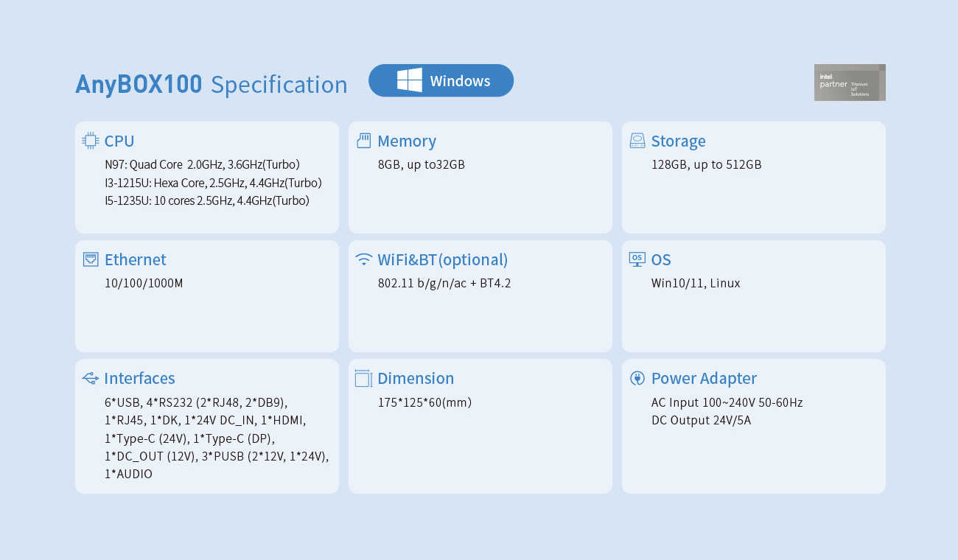Image resolution: width=958 pixels, height=560 pixels.
Task: Click the CPU chip icon
Action: point(91,141)
